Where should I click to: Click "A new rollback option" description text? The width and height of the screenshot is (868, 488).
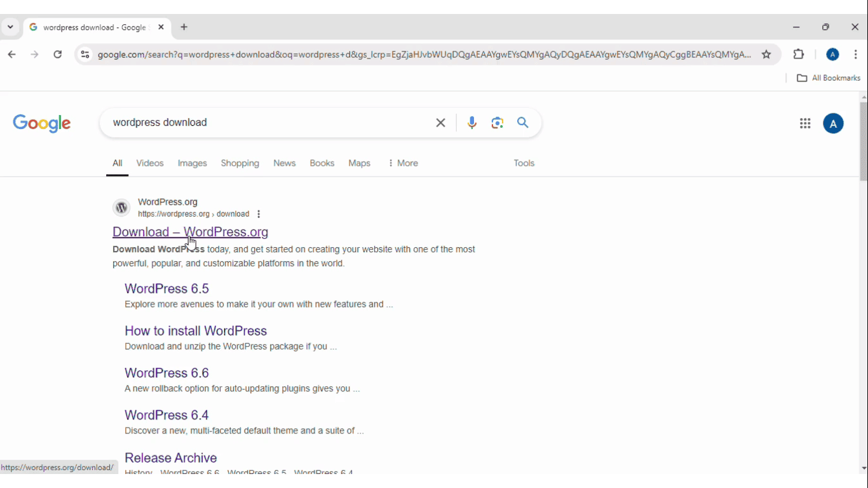click(242, 389)
